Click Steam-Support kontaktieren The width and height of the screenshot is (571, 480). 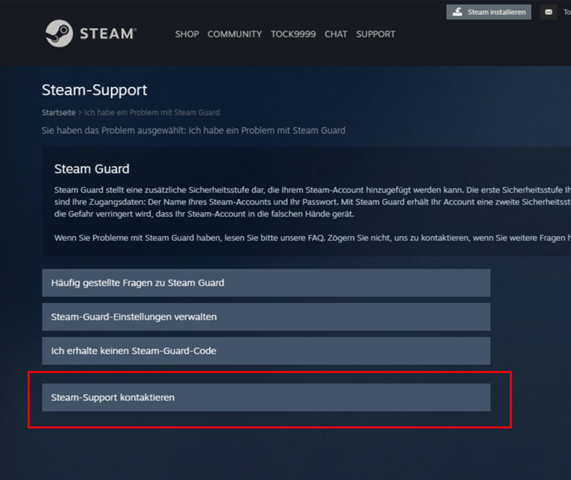(x=266, y=398)
